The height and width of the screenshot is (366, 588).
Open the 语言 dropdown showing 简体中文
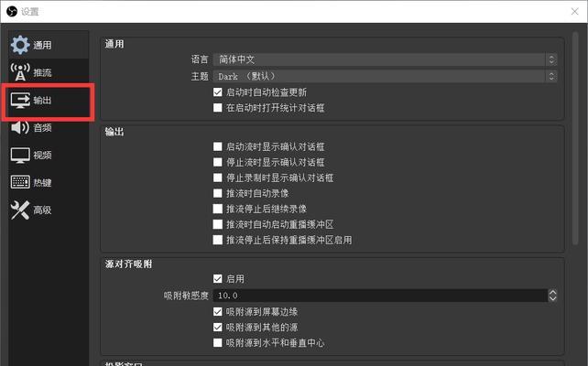pos(385,59)
